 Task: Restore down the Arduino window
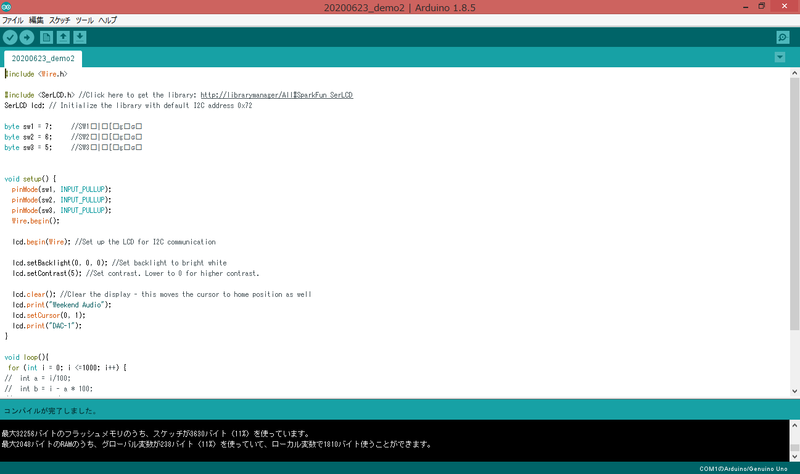pyautogui.click(x=762, y=7)
